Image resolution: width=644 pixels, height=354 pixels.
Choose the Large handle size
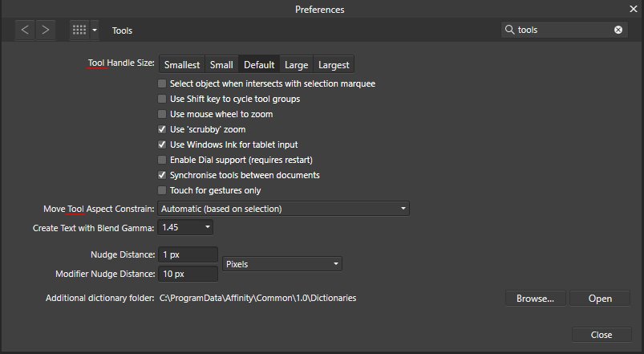(296, 65)
